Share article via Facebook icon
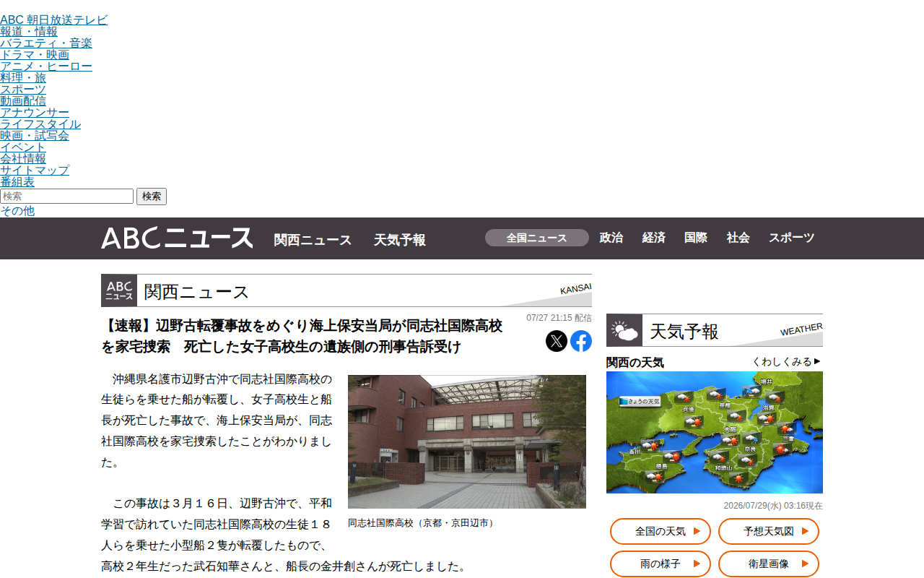 pos(581,341)
